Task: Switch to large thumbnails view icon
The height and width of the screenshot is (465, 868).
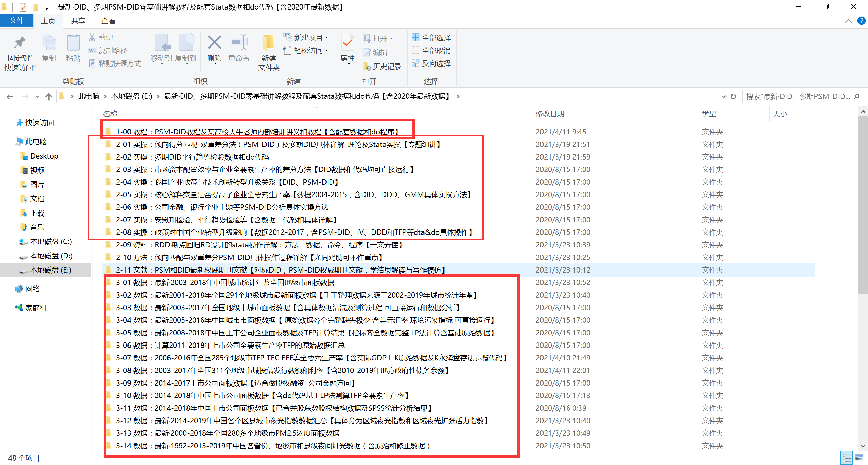Action: point(859,458)
